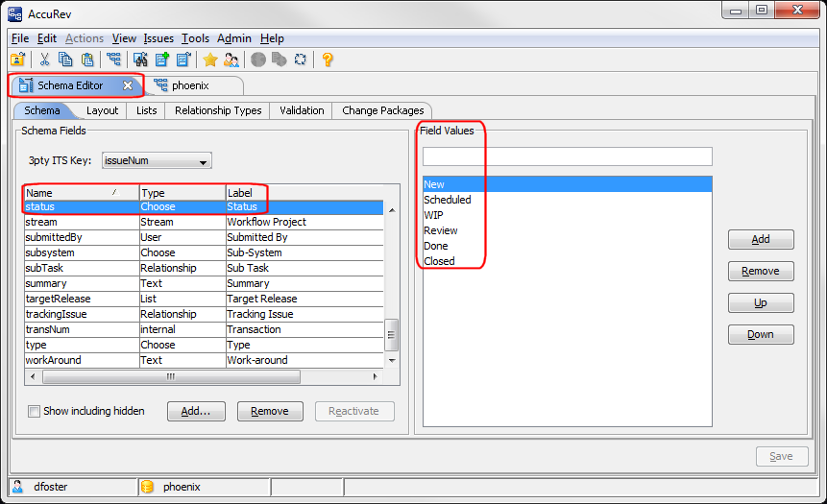Click the Add button beside Field Values
The height and width of the screenshot is (504, 827).
[760, 240]
